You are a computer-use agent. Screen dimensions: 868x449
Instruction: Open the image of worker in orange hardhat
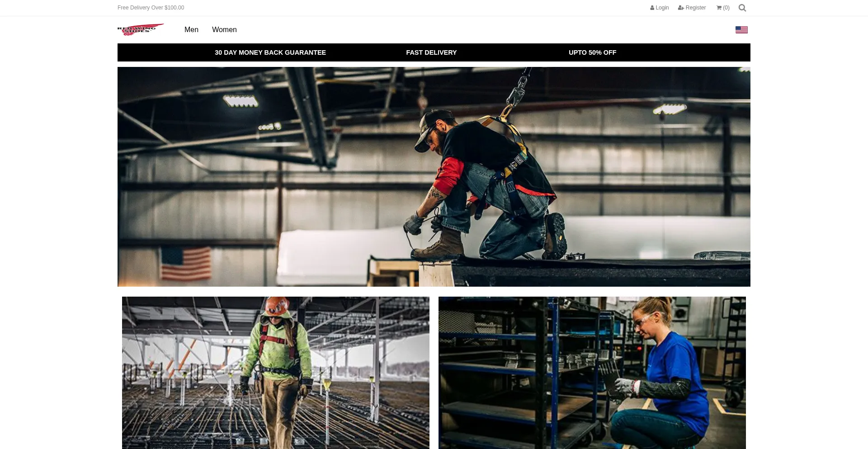pos(276,373)
